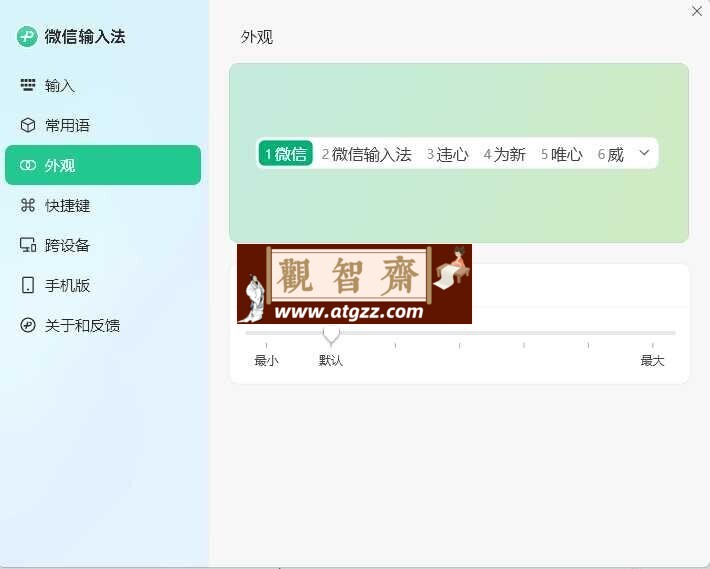Click the round icon beside 关于和反馈
This screenshot has width=710, height=569.
pyautogui.click(x=28, y=325)
